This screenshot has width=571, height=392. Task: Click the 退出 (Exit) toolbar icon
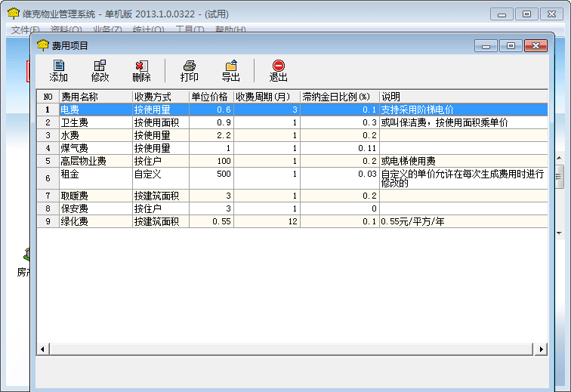(279, 66)
